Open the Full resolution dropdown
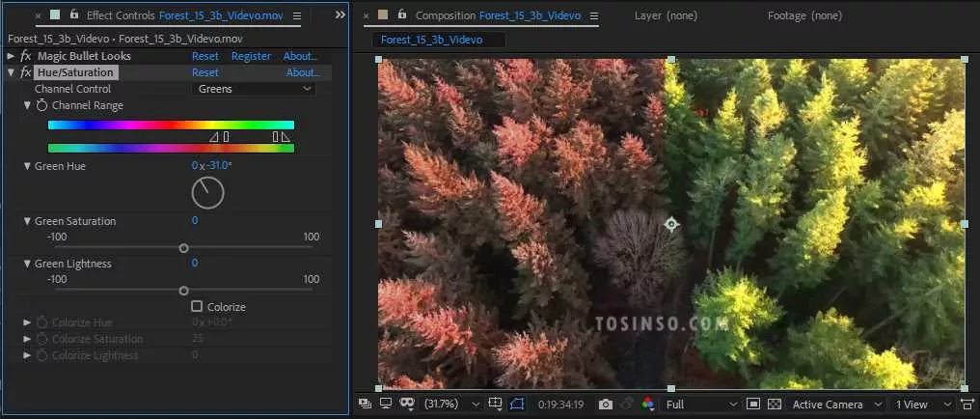The width and height of the screenshot is (980, 419). tap(702, 405)
